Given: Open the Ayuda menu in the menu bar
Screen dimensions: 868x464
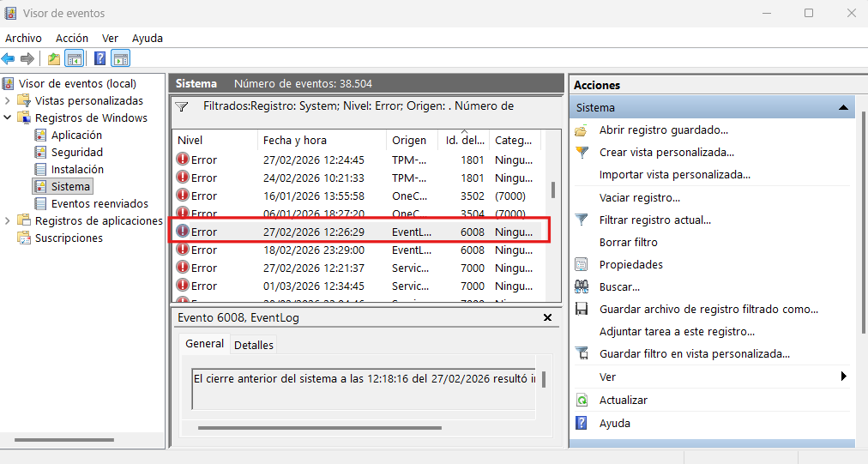Looking at the screenshot, I should [x=148, y=39].
